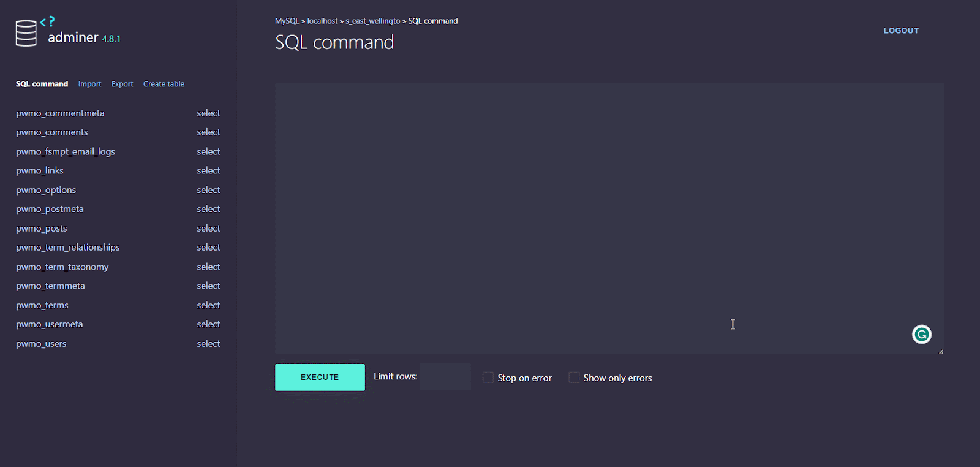Screen dimensions: 980x467
Task: Open the pwmo_terms table
Action: (x=42, y=305)
